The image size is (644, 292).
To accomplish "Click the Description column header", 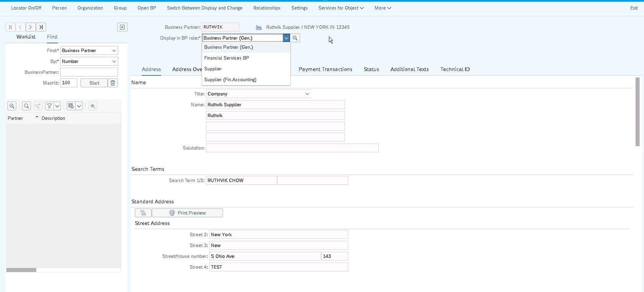I will click(x=80, y=118).
